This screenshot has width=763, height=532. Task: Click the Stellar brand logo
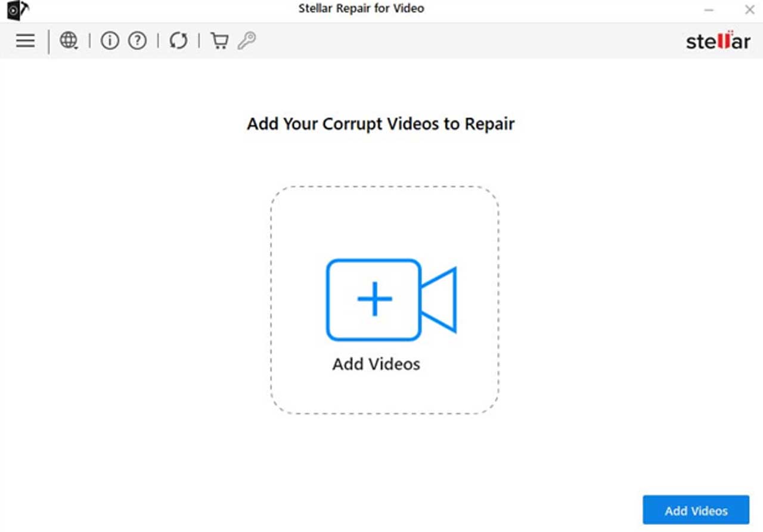coord(718,41)
